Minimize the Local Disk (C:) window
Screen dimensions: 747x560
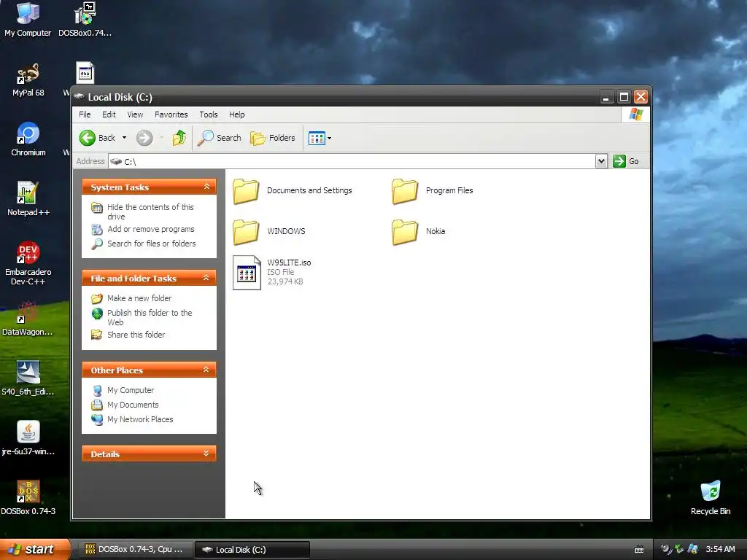(606, 97)
